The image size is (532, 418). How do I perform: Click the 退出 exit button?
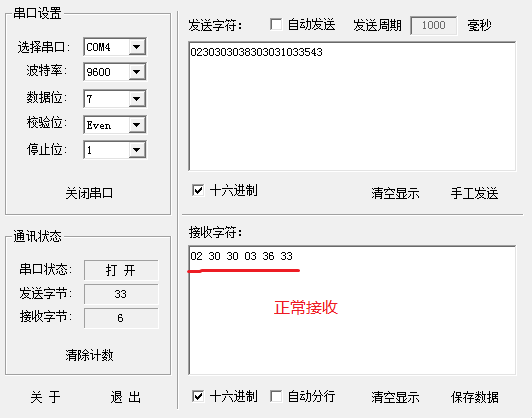tap(126, 397)
